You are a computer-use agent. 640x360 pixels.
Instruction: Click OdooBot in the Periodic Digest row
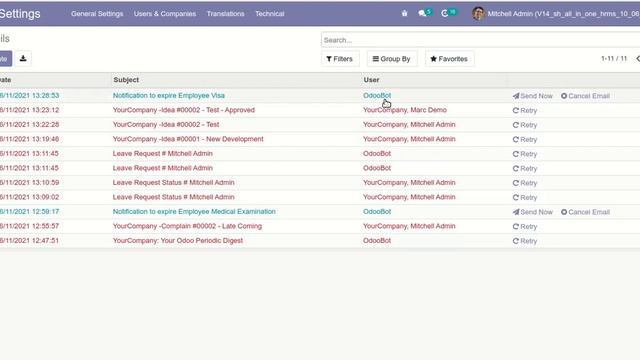click(x=377, y=240)
